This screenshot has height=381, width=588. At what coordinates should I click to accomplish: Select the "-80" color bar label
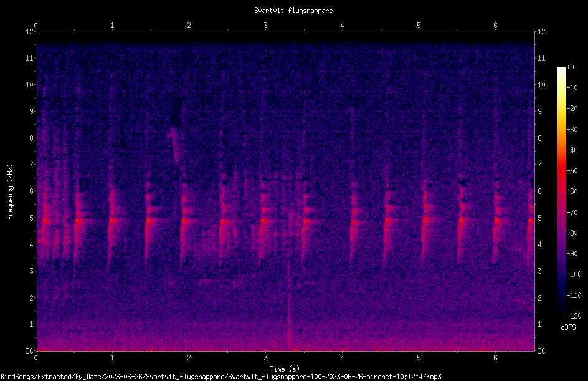[x=572, y=233]
